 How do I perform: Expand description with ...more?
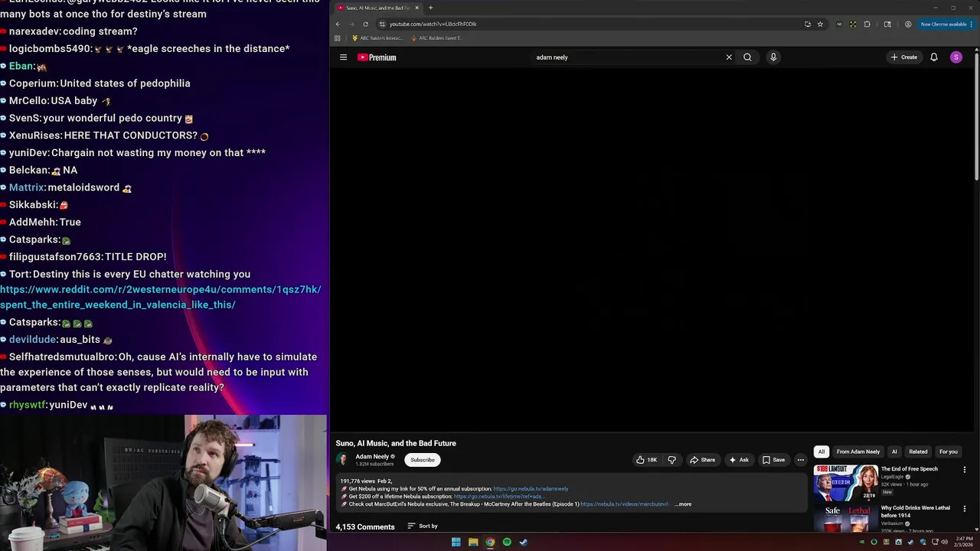[683, 504]
